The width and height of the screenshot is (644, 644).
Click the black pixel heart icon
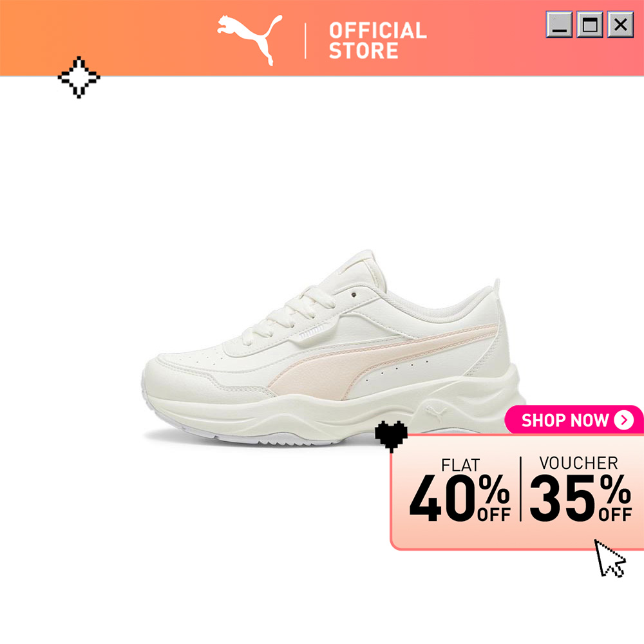(392, 436)
